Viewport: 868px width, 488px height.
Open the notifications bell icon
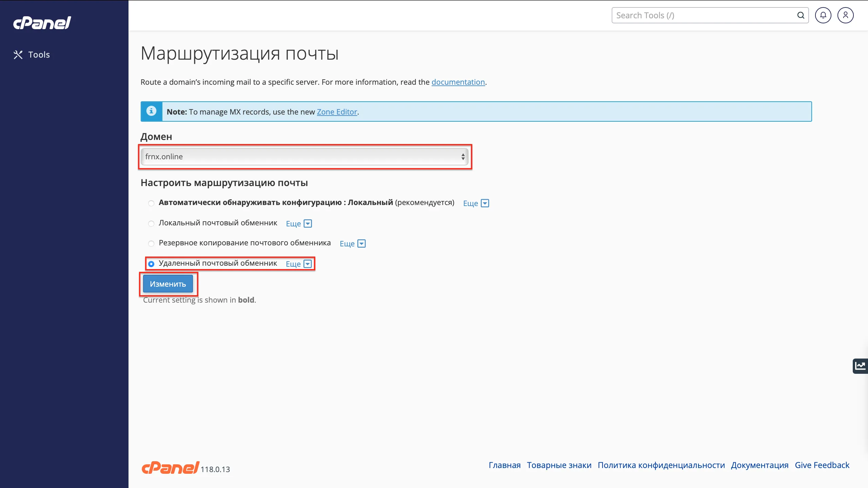[x=823, y=15]
